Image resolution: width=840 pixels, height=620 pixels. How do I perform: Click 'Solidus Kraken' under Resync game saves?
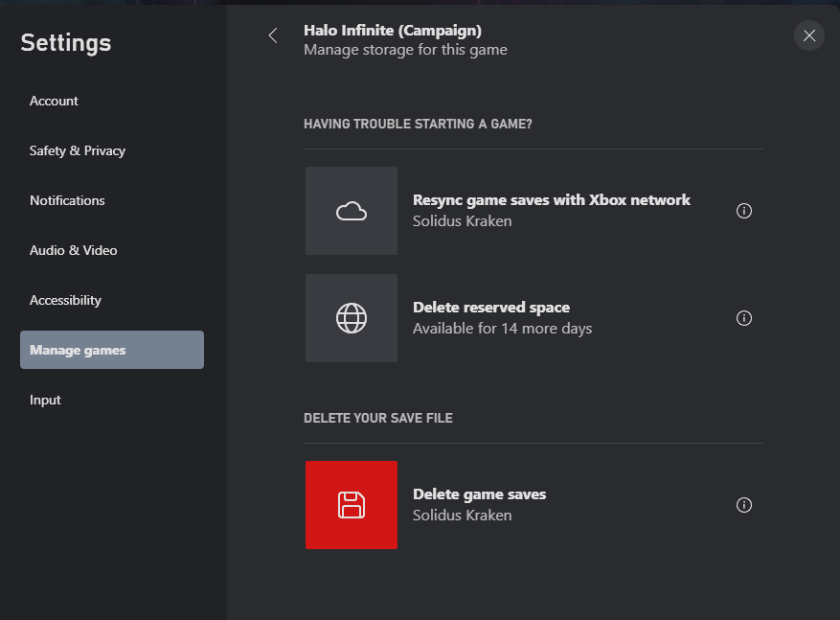[463, 221]
